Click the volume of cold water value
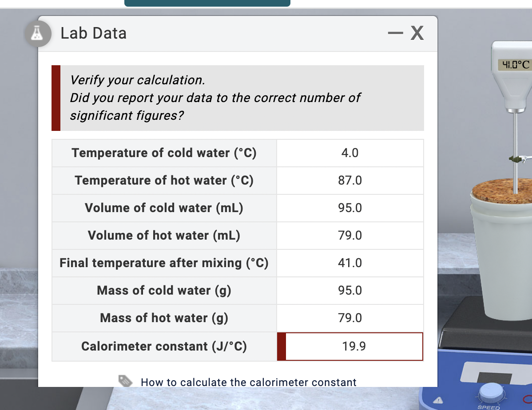This screenshot has width=532, height=410. coord(350,208)
